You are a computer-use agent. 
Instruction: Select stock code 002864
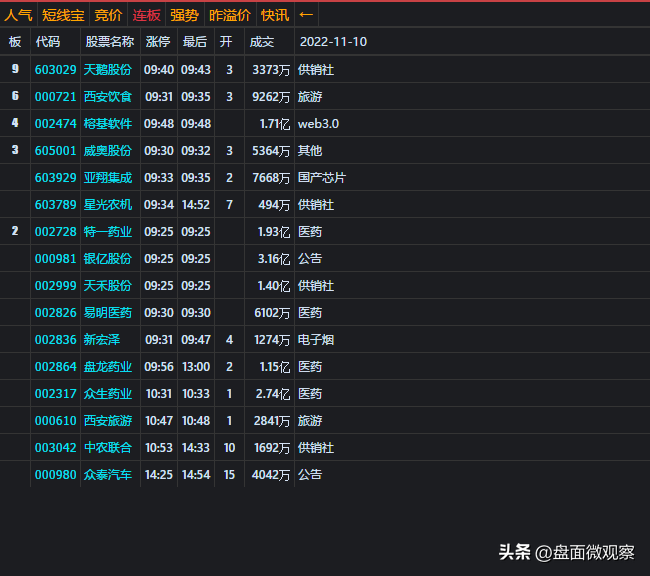pos(56,367)
